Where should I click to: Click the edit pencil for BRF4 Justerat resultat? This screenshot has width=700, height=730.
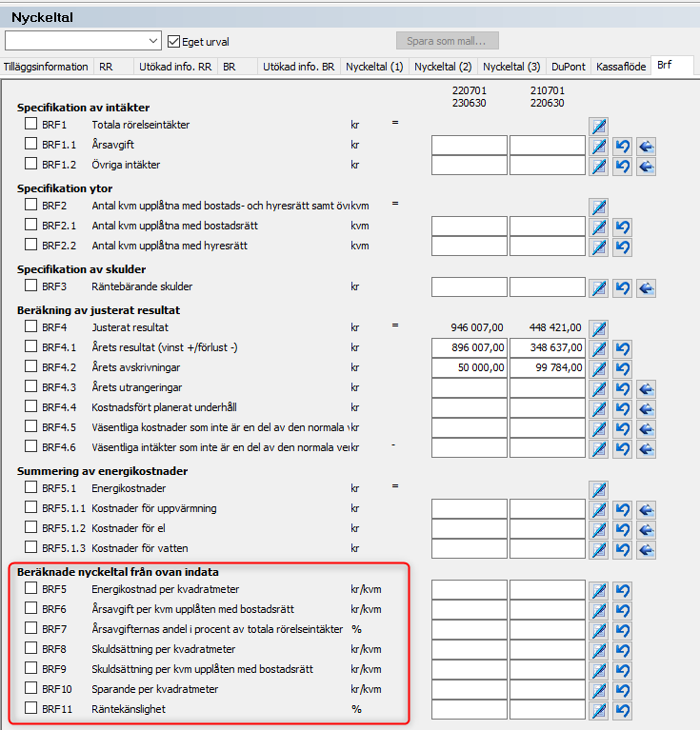click(x=598, y=329)
